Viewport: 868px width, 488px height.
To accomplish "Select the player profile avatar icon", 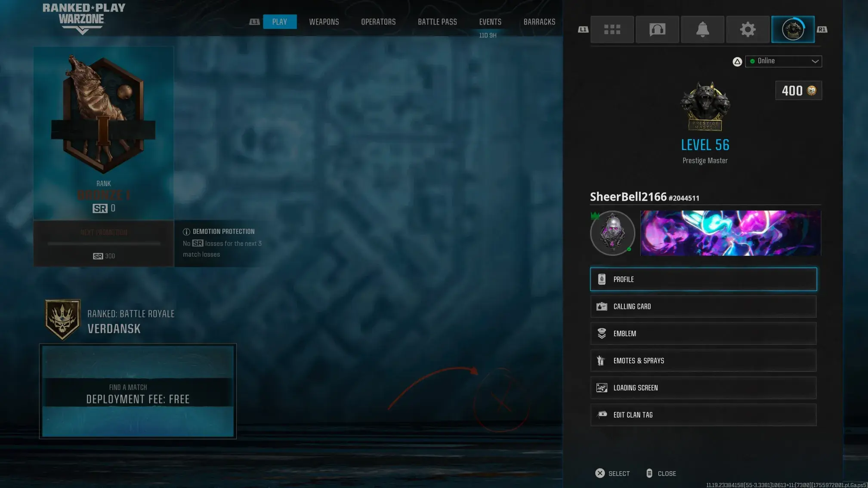I will [x=793, y=29].
